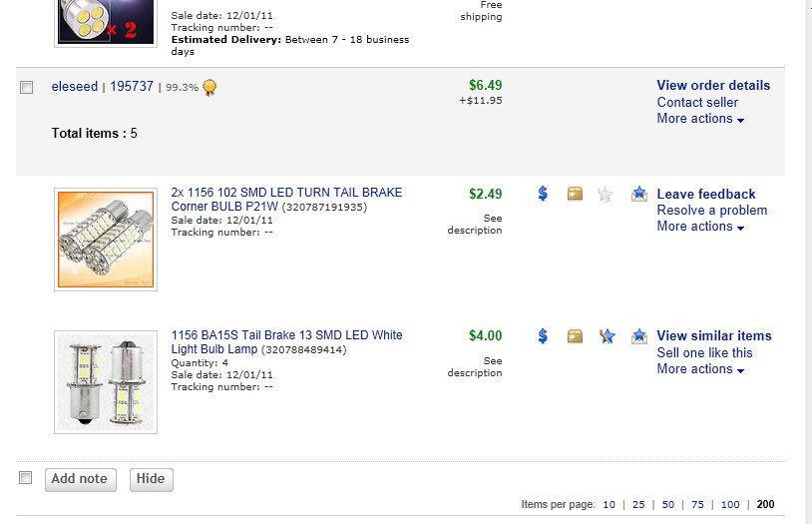This screenshot has height=524, width=812.
Task: Click the top rated seller ribbon badge
Action: 209,87
